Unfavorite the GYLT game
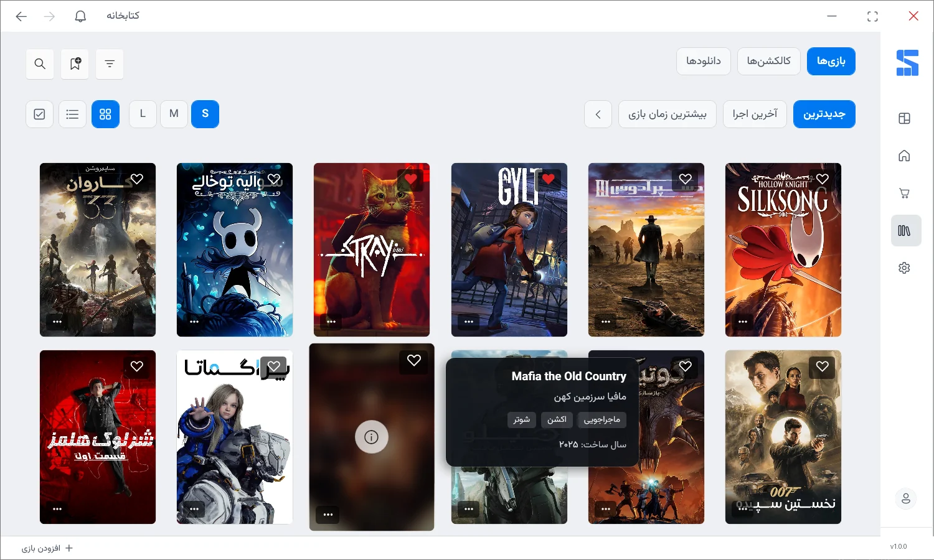Screen dimensions: 934x560 point(548,179)
